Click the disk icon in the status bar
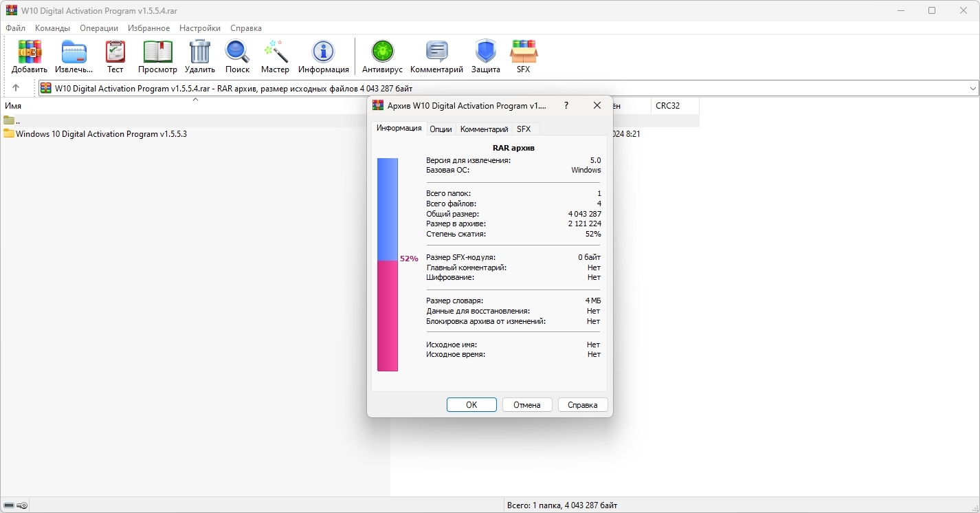Screen dimensions: 980x513 pyautogui.click(x=9, y=505)
